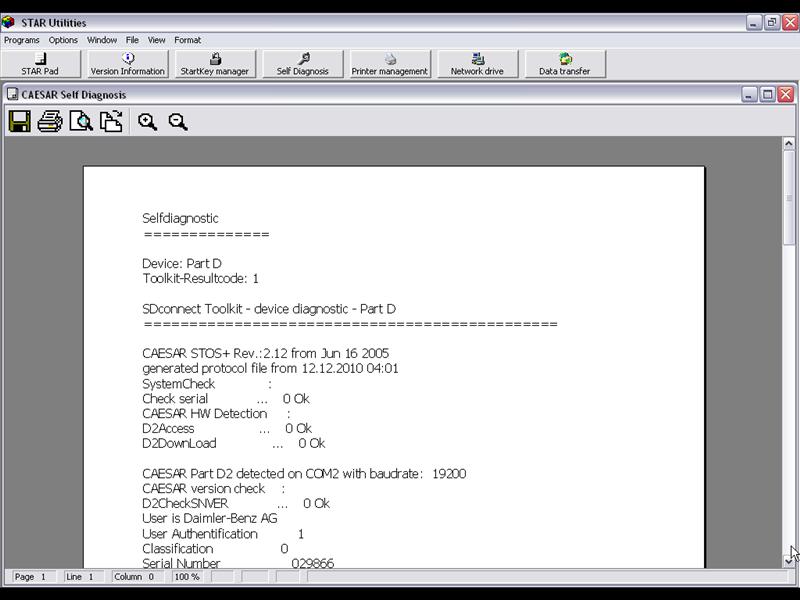
Task: Click the 'Classification' line
Action: [x=215, y=548]
